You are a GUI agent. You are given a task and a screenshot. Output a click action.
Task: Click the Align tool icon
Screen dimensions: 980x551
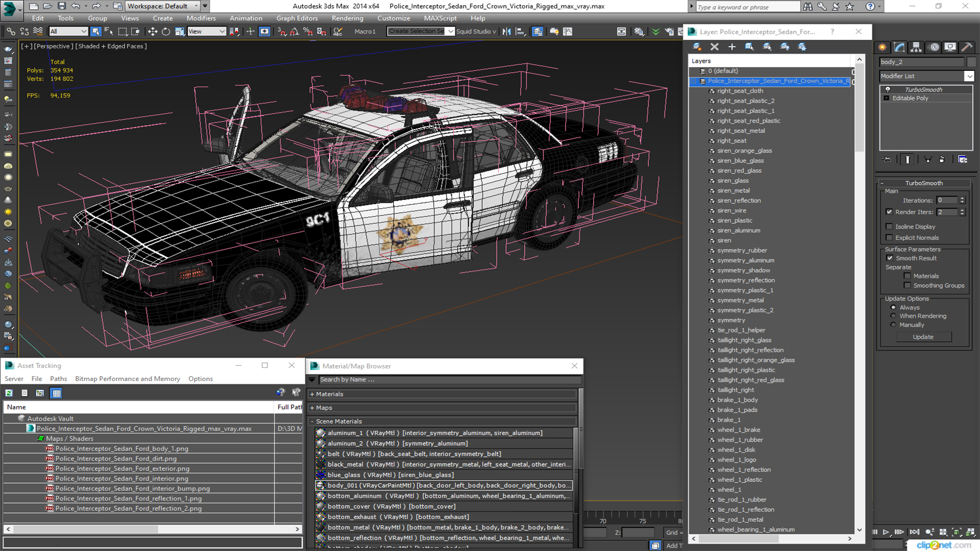(520, 32)
